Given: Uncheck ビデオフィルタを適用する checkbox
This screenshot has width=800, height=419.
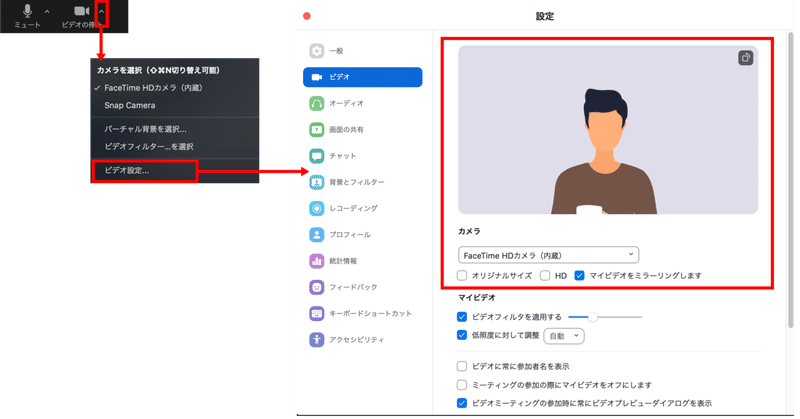Looking at the screenshot, I should (x=462, y=317).
